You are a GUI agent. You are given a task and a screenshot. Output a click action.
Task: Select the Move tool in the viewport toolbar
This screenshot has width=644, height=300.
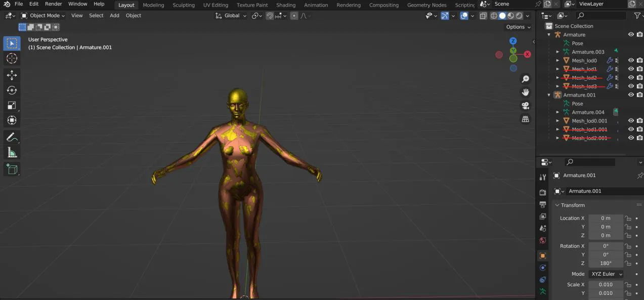pos(12,75)
